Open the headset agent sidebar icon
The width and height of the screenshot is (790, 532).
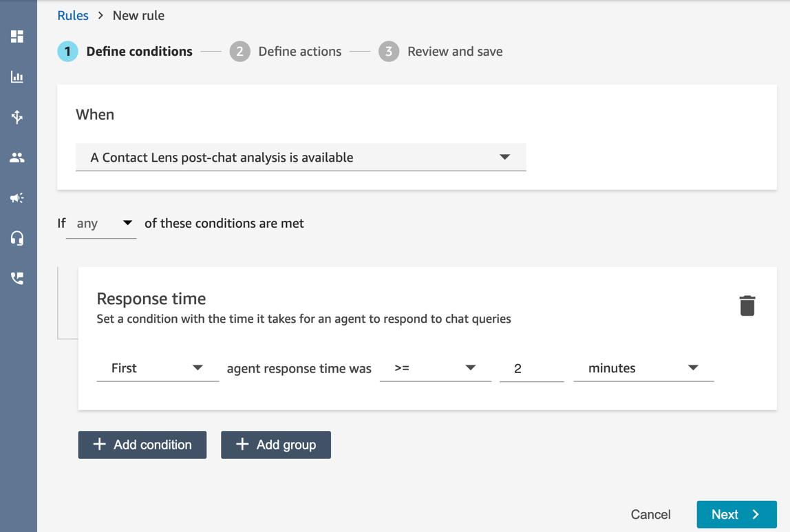tap(17, 238)
